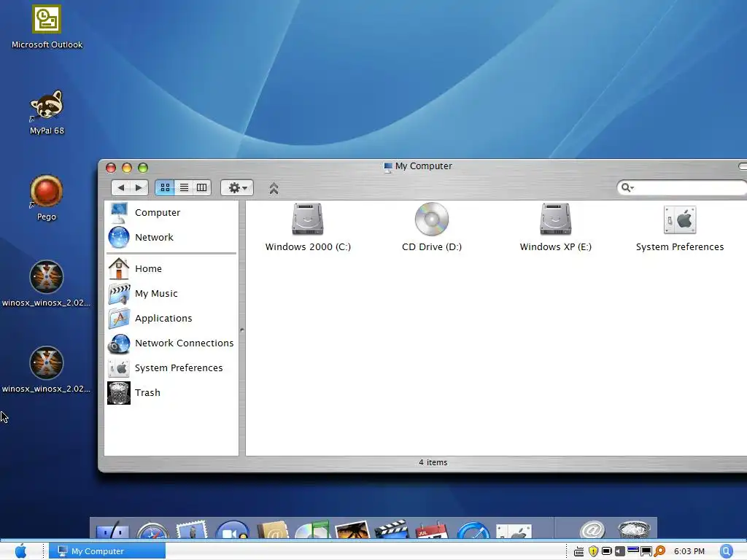The width and height of the screenshot is (747, 560).
Task: Click the 6:03 PM clock
Action: (x=689, y=551)
